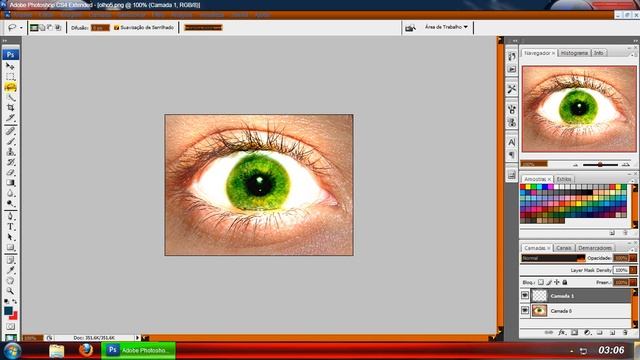
Task: Activate the Eraser tool
Action: tap(10, 172)
